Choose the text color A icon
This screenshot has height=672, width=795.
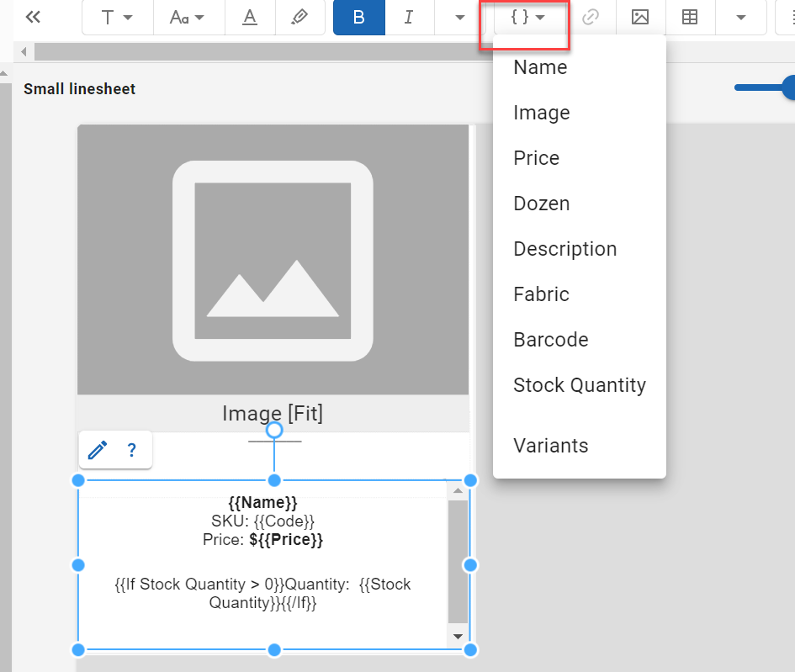click(x=250, y=17)
